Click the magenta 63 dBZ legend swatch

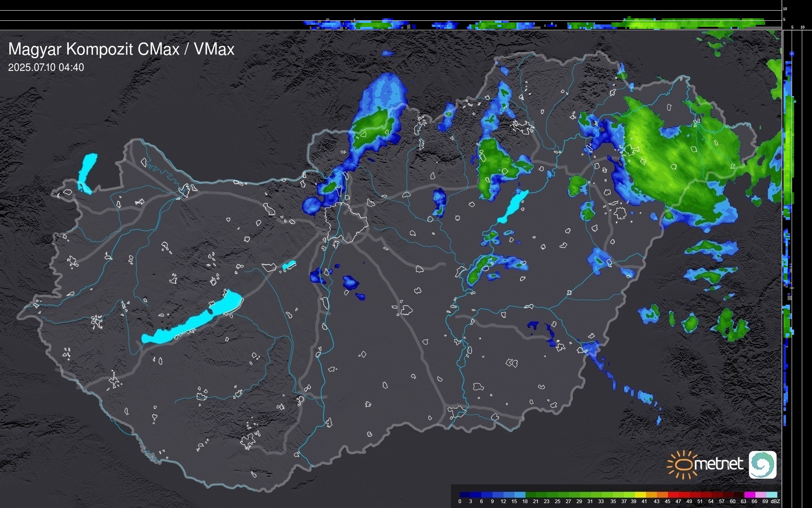pos(749,495)
